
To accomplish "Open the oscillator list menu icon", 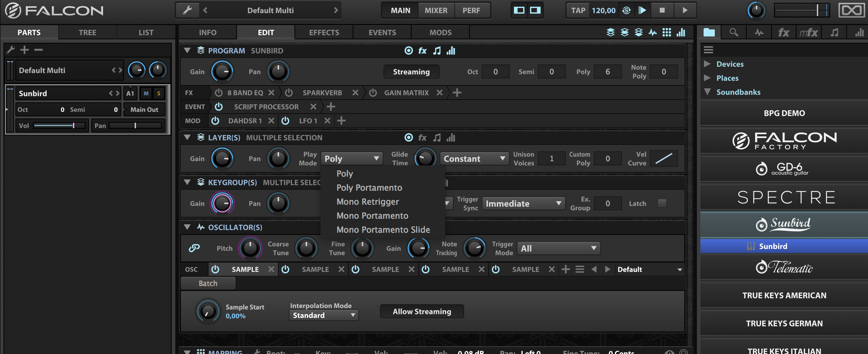I will coord(580,269).
